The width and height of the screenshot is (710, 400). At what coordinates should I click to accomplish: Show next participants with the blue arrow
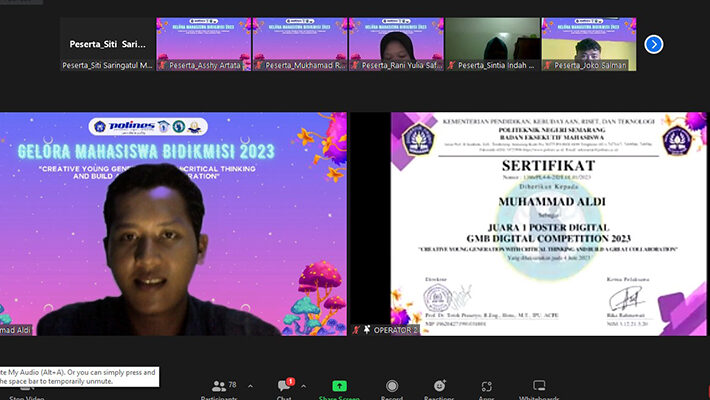pos(653,44)
